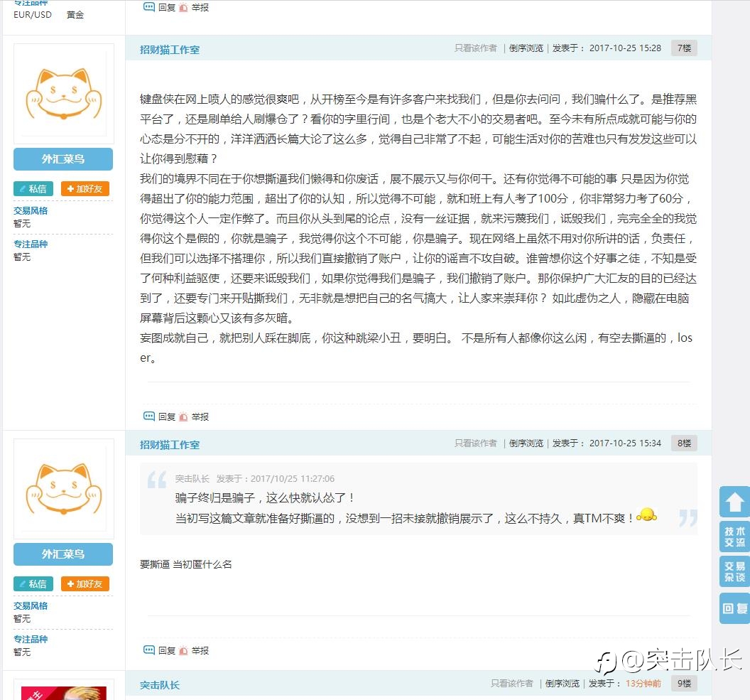Click post time 2017-10-25 15:28
Image resolution: width=750 pixels, height=700 pixels.
[x=625, y=48]
